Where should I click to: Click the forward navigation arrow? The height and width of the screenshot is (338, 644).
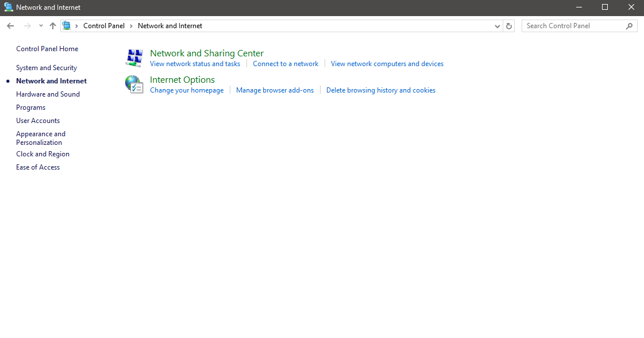[28, 26]
